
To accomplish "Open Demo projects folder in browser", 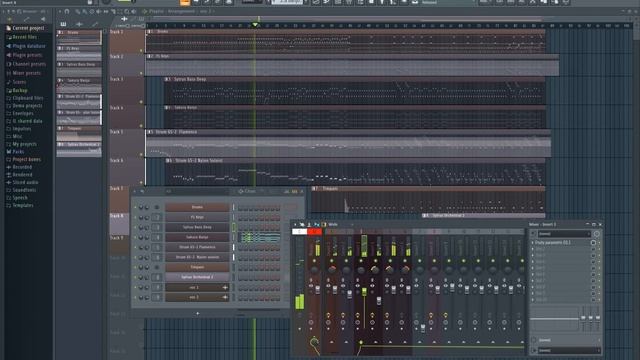I will click(x=24, y=106).
